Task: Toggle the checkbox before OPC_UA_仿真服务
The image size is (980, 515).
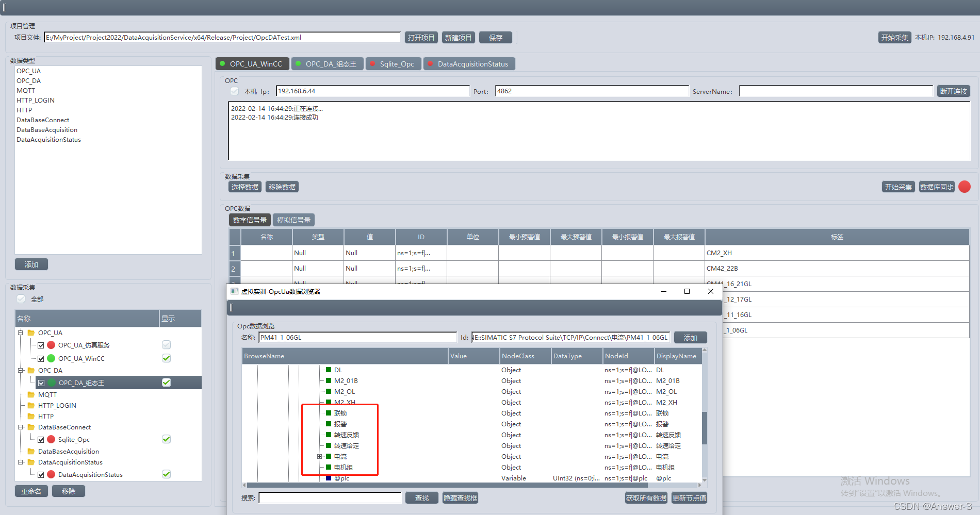Action: pos(41,345)
